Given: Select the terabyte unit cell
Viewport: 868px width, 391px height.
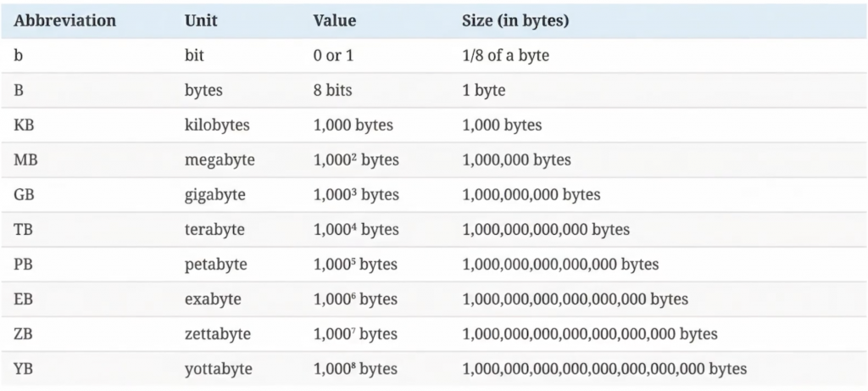Looking at the screenshot, I should 214,229.
